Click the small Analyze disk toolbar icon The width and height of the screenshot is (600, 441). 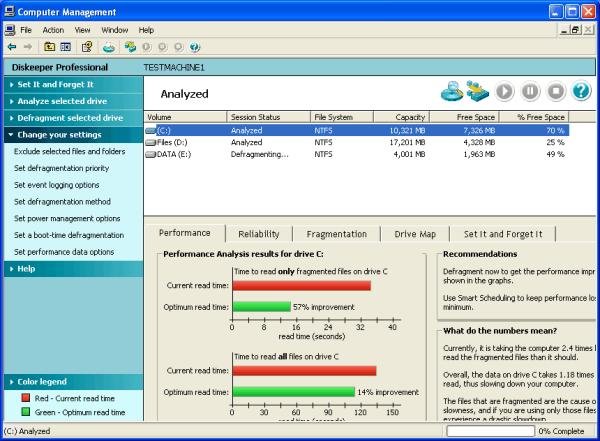(x=109, y=47)
